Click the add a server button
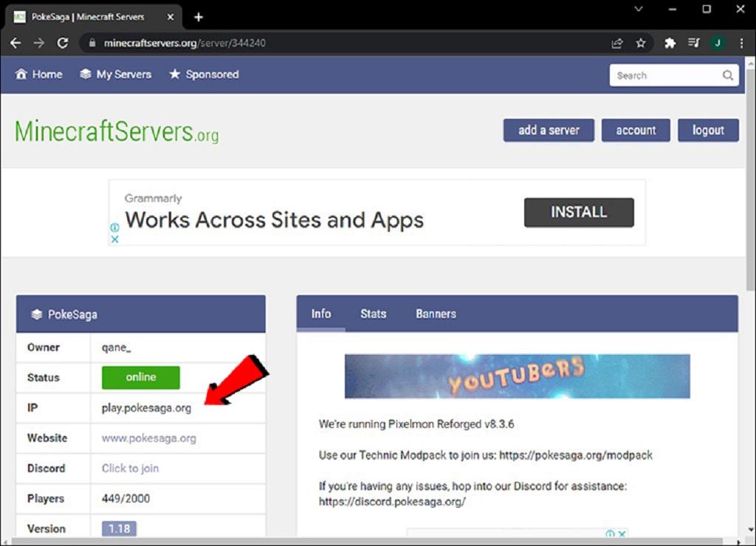The width and height of the screenshot is (756, 546). coord(549,130)
